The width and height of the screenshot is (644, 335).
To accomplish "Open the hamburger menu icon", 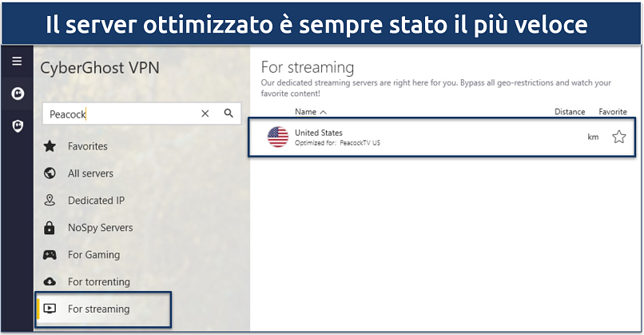I will pyautogui.click(x=17, y=62).
